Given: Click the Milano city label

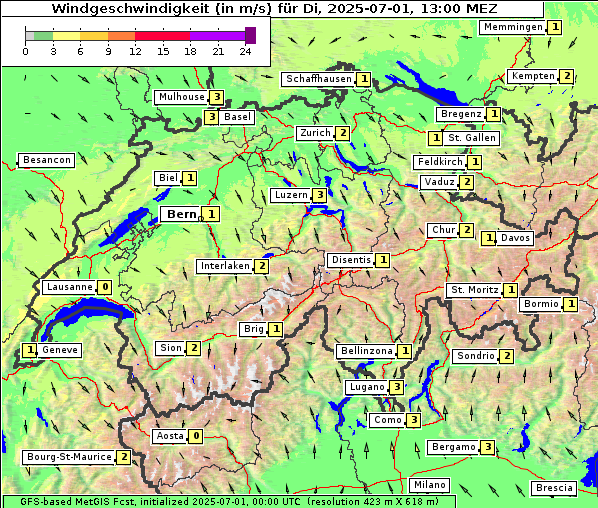Looking at the screenshot, I should pos(429,485).
